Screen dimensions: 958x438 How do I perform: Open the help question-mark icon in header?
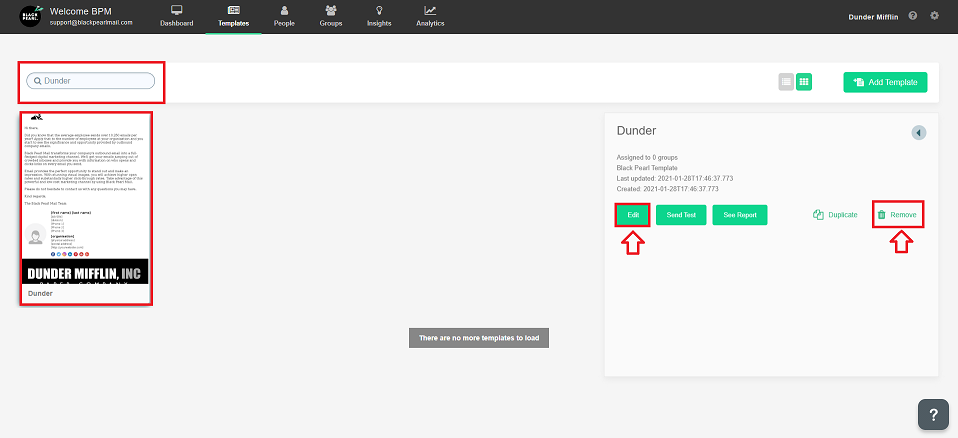[913, 16]
